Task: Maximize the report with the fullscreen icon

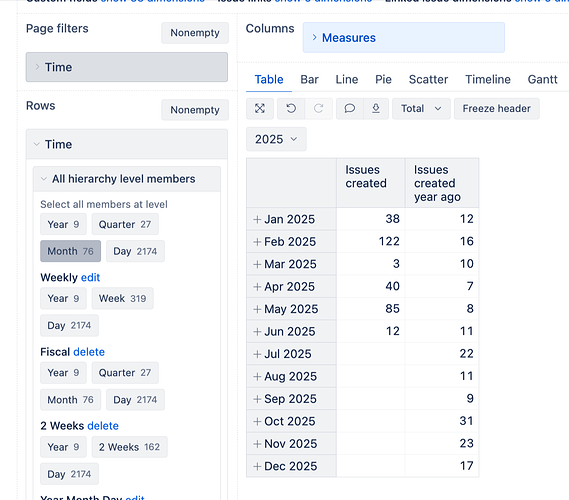Action: point(260,108)
